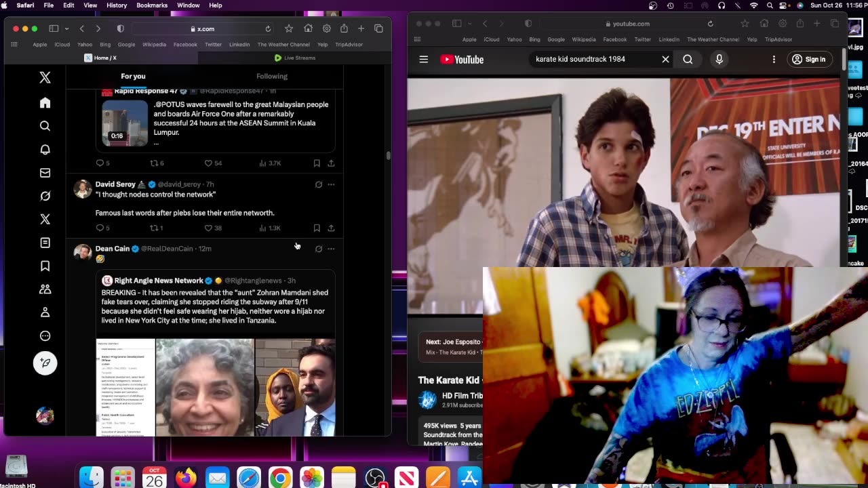The height and width of the screenshot is (488, 868).
Task: Open The Weather Channel favorite in X window
Action: (283, 45)
